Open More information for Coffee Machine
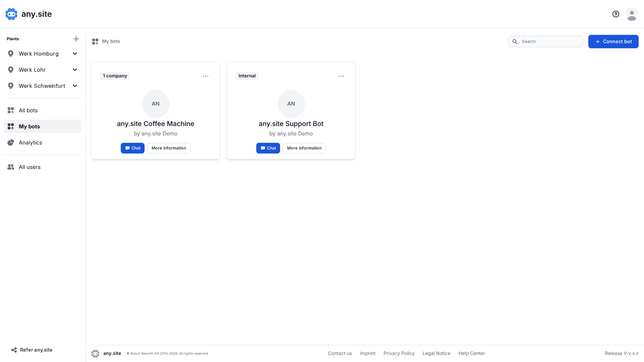Screen dimensions: 644x362 pos(169,148)
